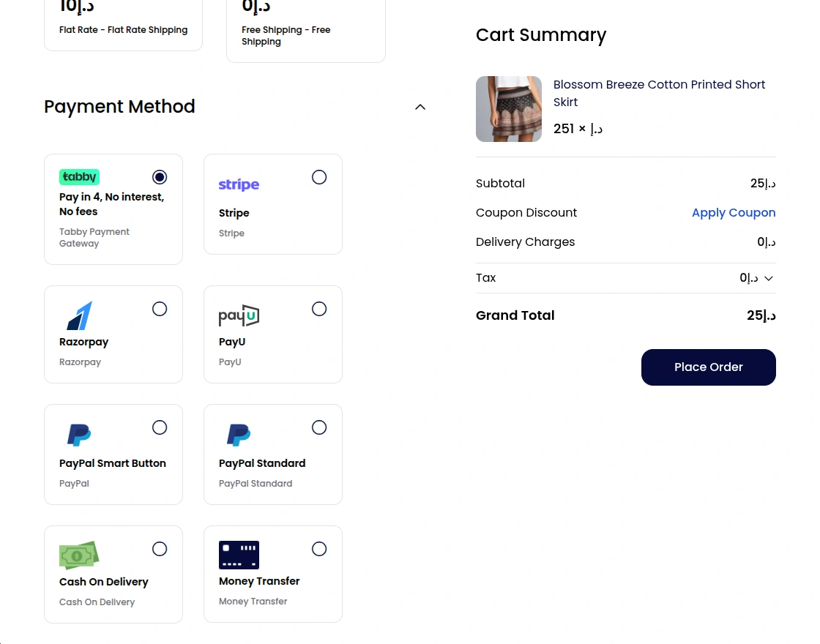Click the PayPal Standard logo
The image size is (820, 644).
pyautogui.click(x=239, y=435)
